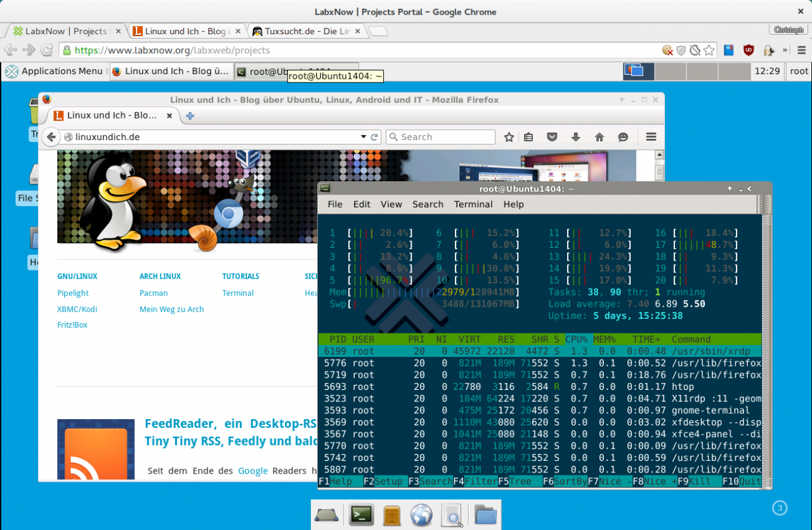The height and width of the screenshot is (530, 812).
Task: Save page to Pocket in Firefox
Action: [552, 137]
